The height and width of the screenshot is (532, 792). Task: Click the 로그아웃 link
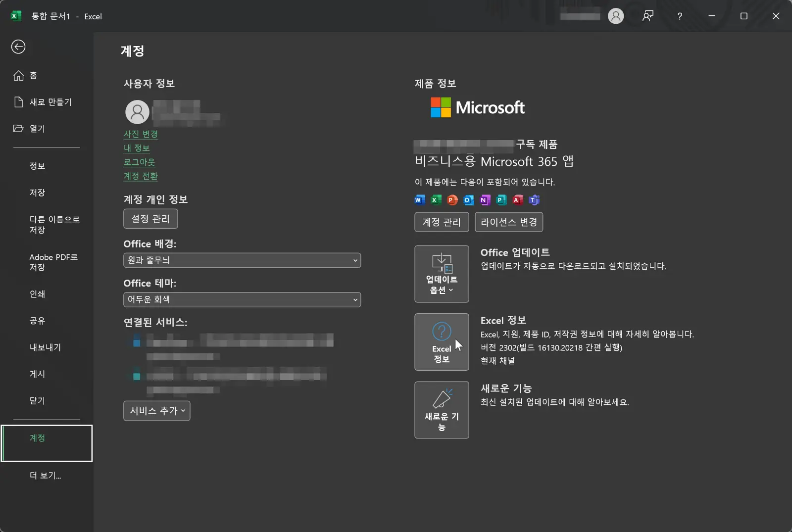point(139,162)
